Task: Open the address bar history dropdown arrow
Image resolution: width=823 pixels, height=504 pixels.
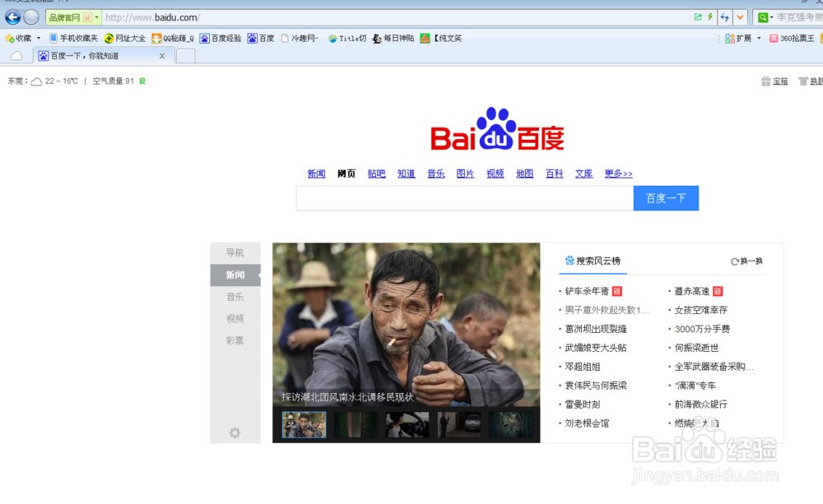Action: click(x=740, y=17)
